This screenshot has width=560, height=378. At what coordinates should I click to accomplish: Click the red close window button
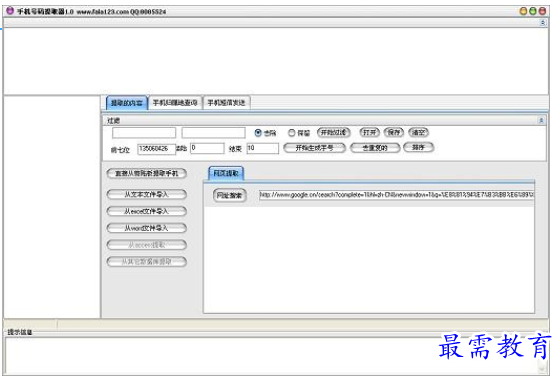point(542,11)
